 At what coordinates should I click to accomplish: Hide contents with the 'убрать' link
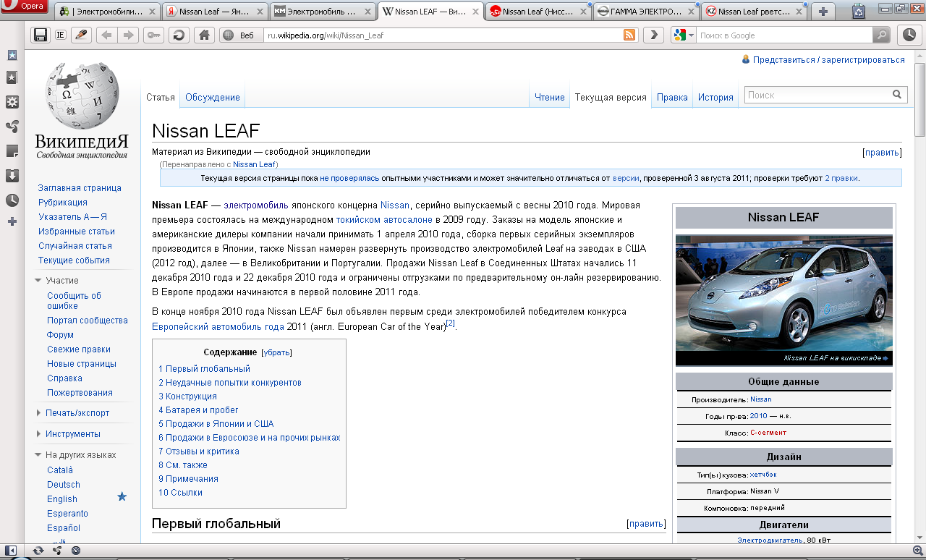[276, 352]
